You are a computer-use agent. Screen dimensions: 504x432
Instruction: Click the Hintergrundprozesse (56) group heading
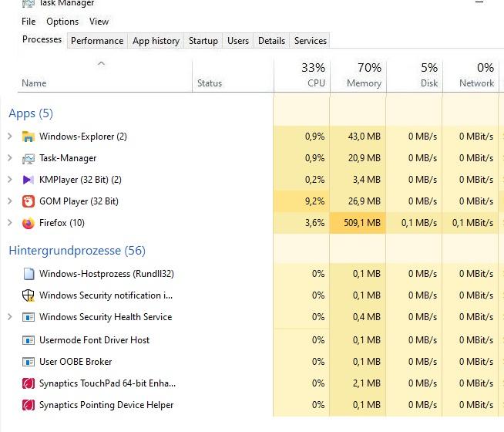pos(77,251)
